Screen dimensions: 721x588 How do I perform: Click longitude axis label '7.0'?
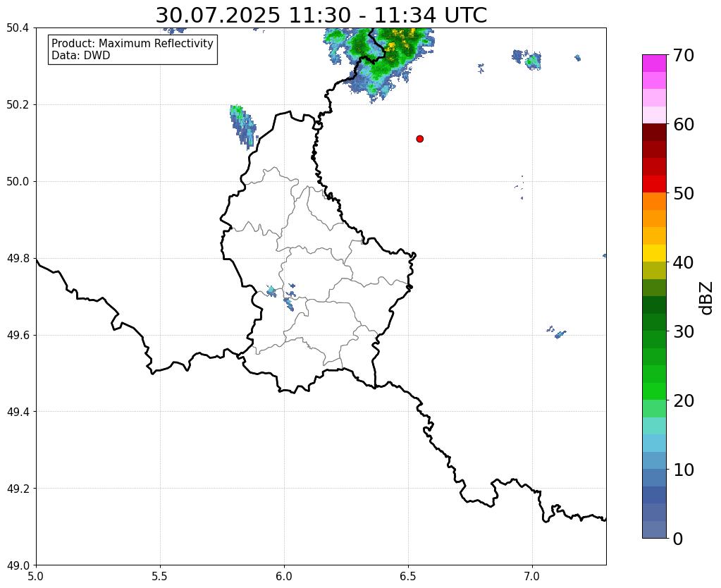tap(533, 576)
